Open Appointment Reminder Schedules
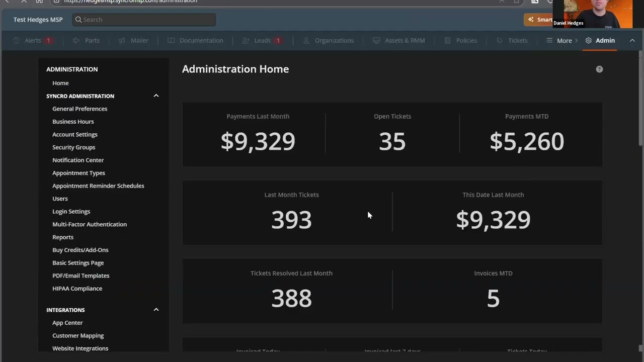 [98, 186]
